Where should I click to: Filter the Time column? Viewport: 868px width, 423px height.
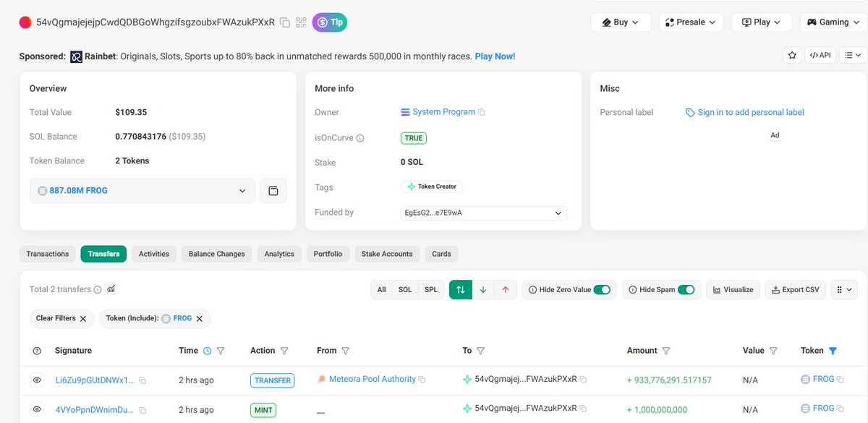(221, 351)
